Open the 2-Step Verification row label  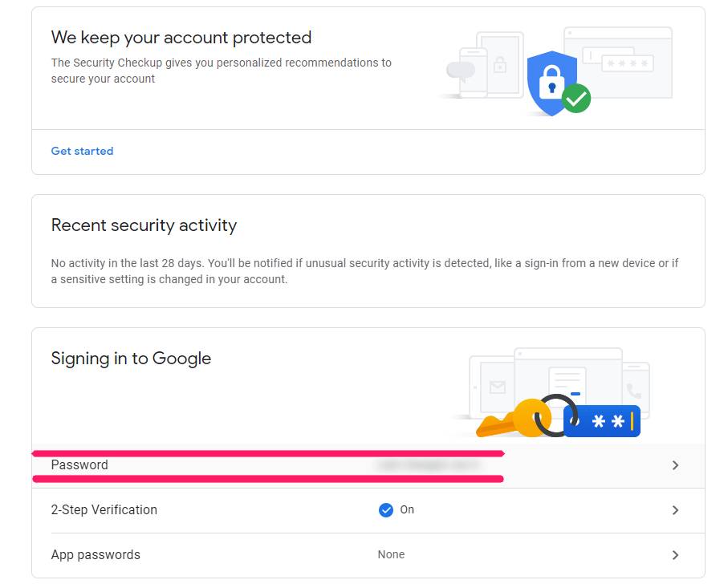coord(104,510)
